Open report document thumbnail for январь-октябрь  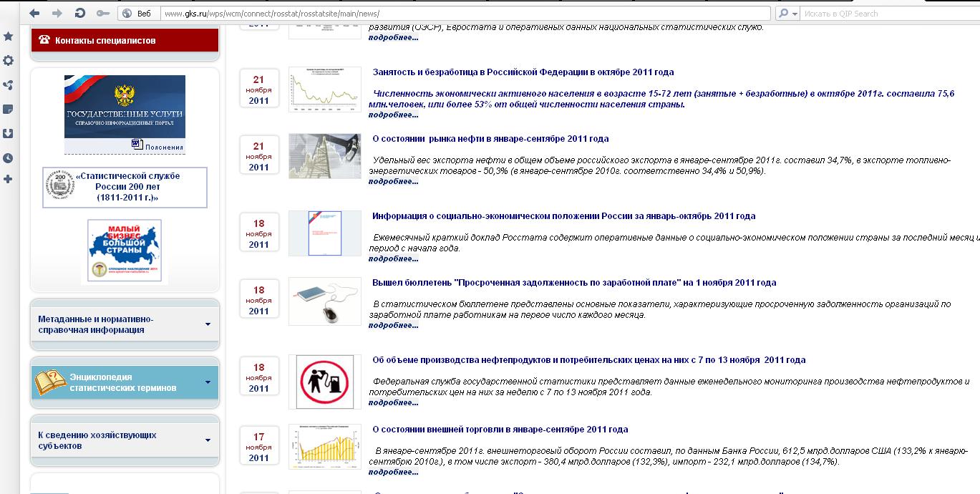pos(325,233)
